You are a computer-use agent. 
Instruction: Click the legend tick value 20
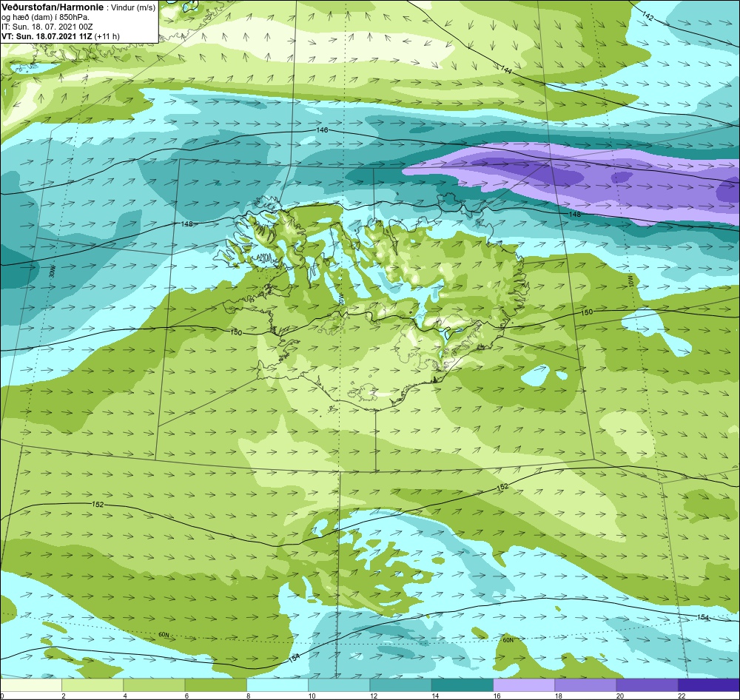[x=619, y=696]
